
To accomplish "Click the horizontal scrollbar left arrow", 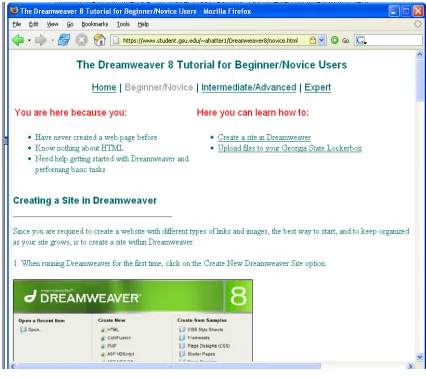I will pyautogui.click(x=13, y=366).
